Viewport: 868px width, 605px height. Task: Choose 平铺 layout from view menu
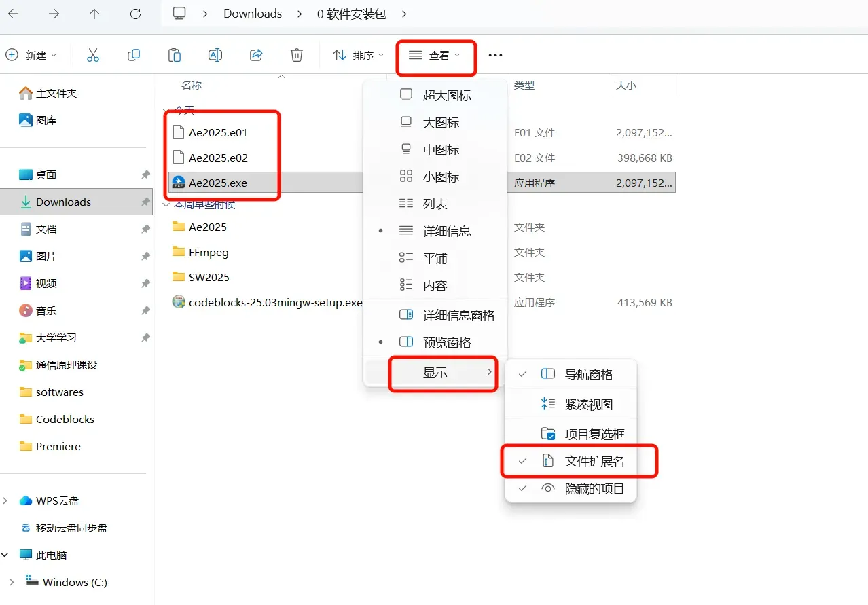tap(435, 259)
